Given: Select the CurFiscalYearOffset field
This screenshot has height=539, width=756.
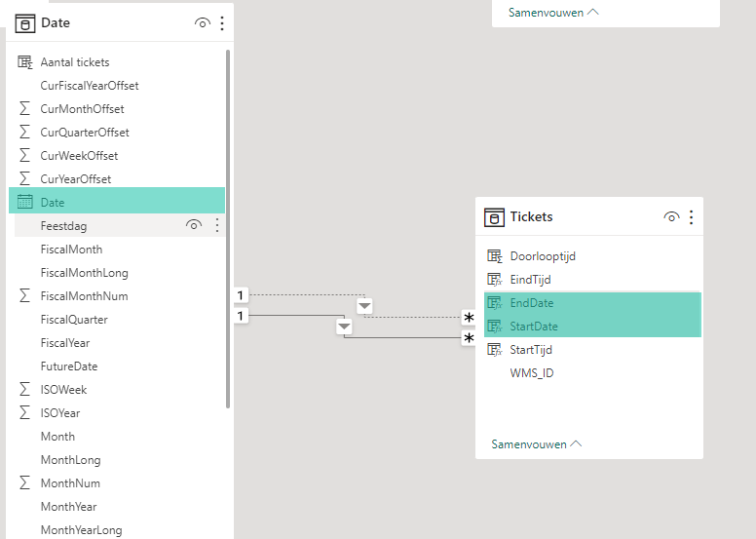Looking at the screenshot, I should coord(90,86).
